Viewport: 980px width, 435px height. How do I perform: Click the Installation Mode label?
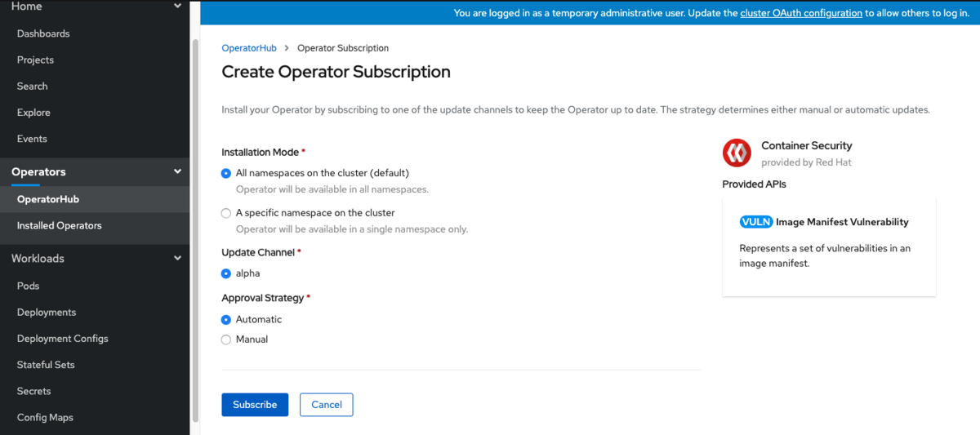click(261, 152)
